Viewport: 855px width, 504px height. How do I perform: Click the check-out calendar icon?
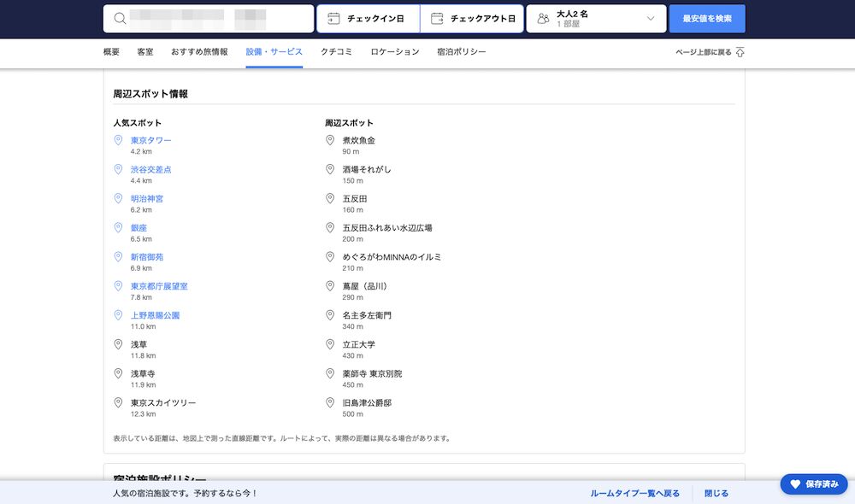(437, 19)
